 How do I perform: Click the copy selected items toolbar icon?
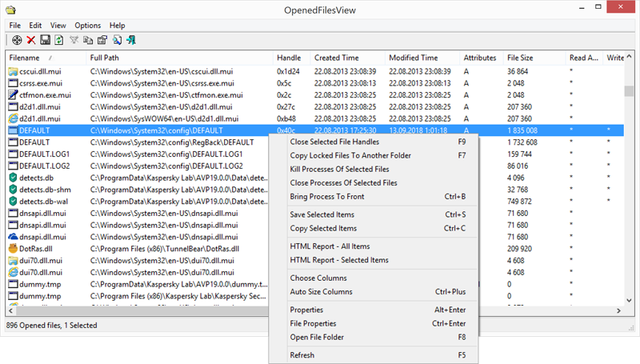point(88,40)
